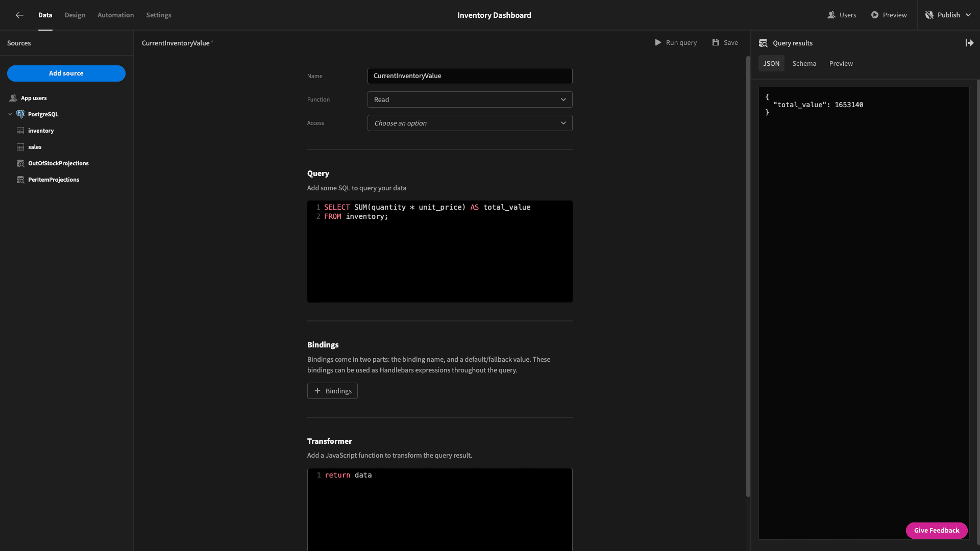This screenshot has height=551, width=980.
Task: Click the PerItemProjections query icon
Action: tap(21, 180)
